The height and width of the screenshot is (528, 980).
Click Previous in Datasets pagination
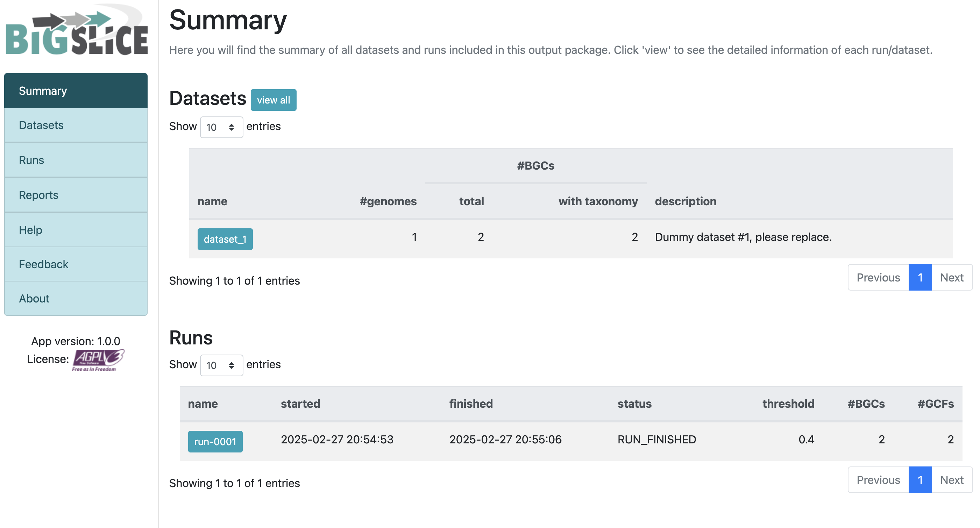point(878,277)
